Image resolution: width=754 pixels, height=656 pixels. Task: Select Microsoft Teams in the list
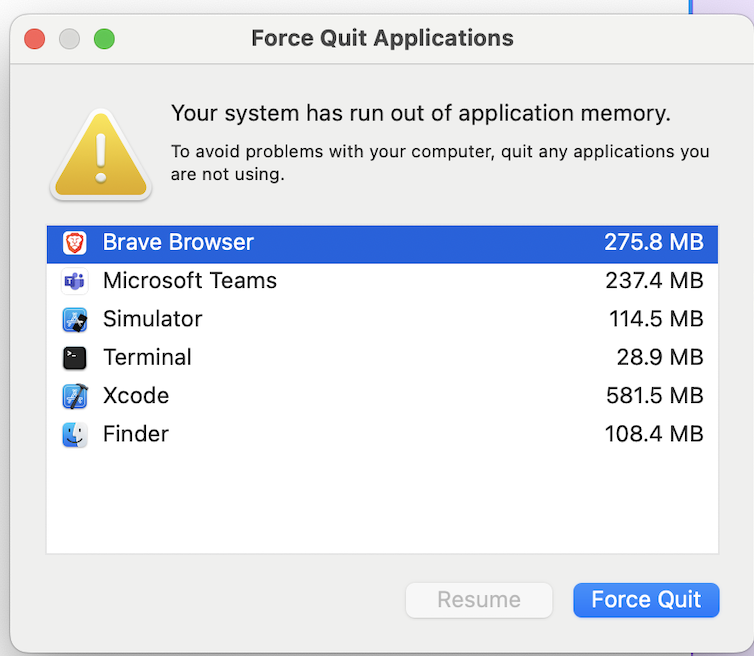382,281
